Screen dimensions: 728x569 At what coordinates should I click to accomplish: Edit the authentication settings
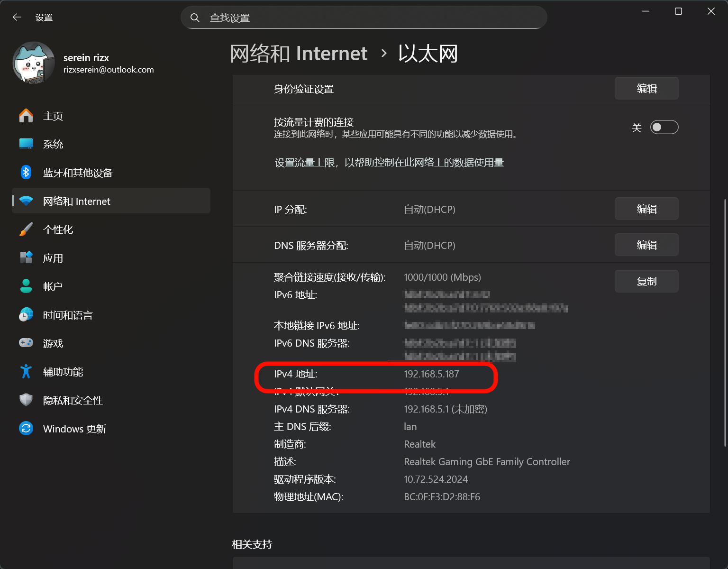click(646, 89)
